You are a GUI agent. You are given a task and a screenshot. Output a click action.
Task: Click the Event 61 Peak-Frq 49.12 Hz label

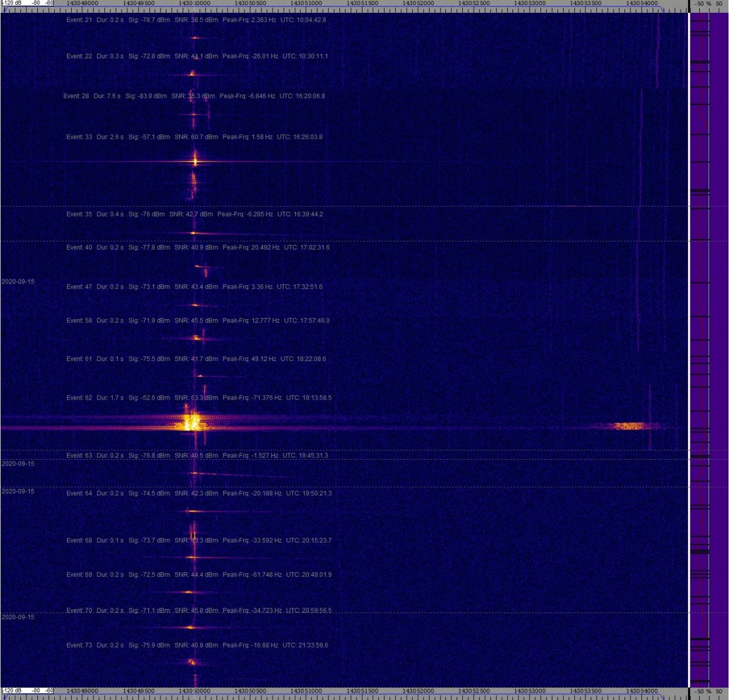[196, 359]
